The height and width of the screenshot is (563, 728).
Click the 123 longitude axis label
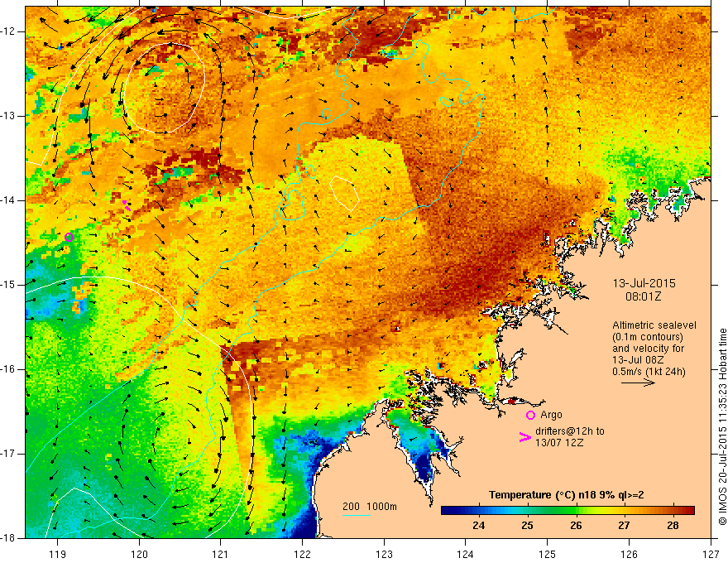pos(384,555)
